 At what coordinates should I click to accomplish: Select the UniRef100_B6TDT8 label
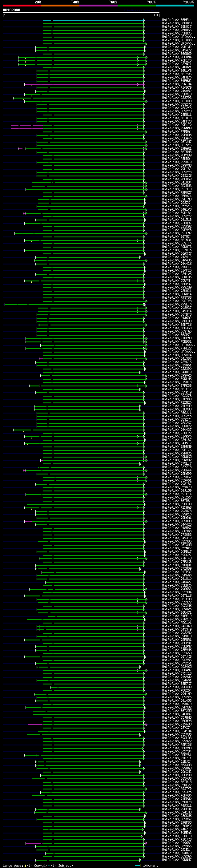tap(176, 118)
